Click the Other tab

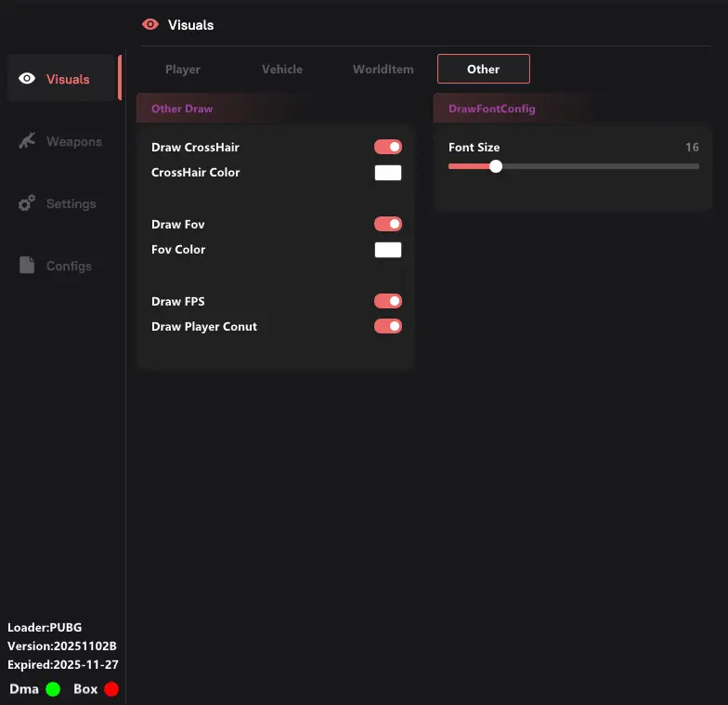pyautogui.click(x=484, y=70)
